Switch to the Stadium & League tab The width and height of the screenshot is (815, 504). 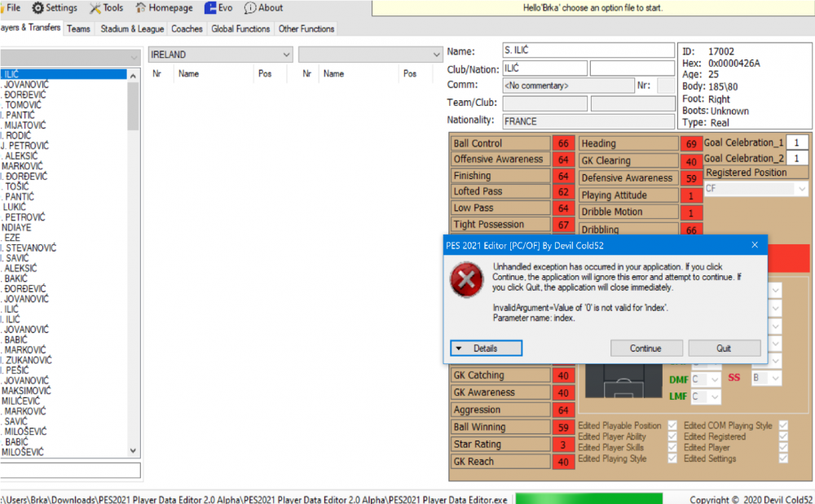[x=132, y=28]
